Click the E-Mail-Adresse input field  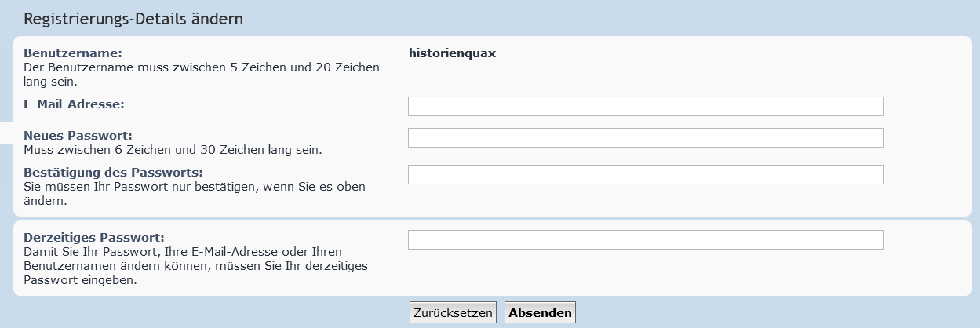point(646,107)
